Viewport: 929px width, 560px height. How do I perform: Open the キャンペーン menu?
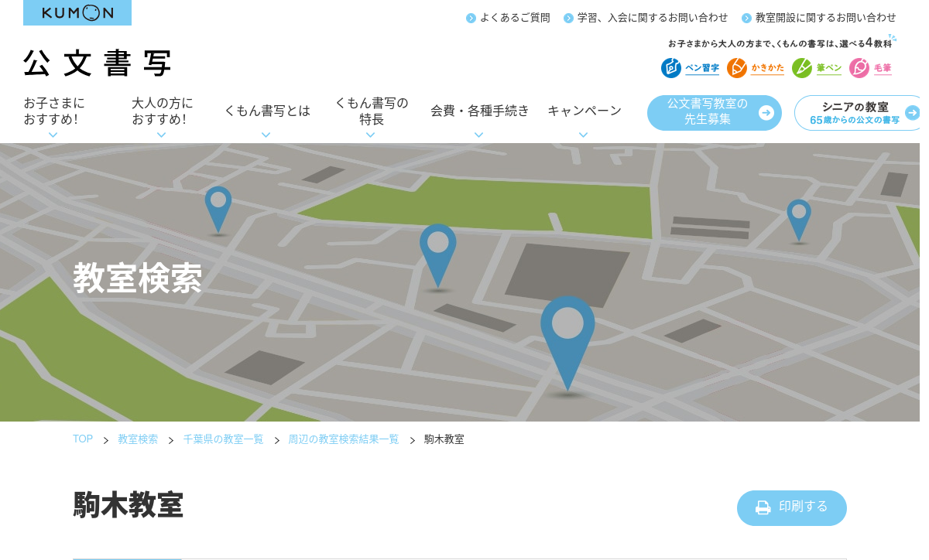pos(584,111)
